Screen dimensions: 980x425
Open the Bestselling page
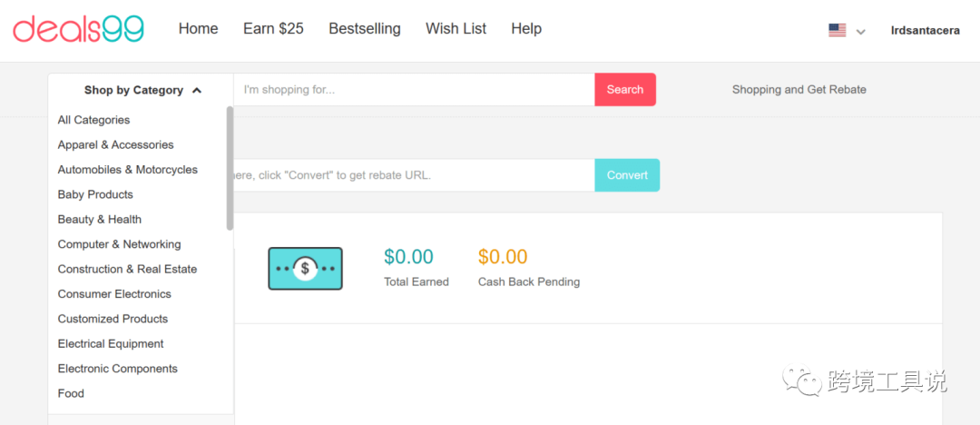pyautogui.click(x=364, y=29)
